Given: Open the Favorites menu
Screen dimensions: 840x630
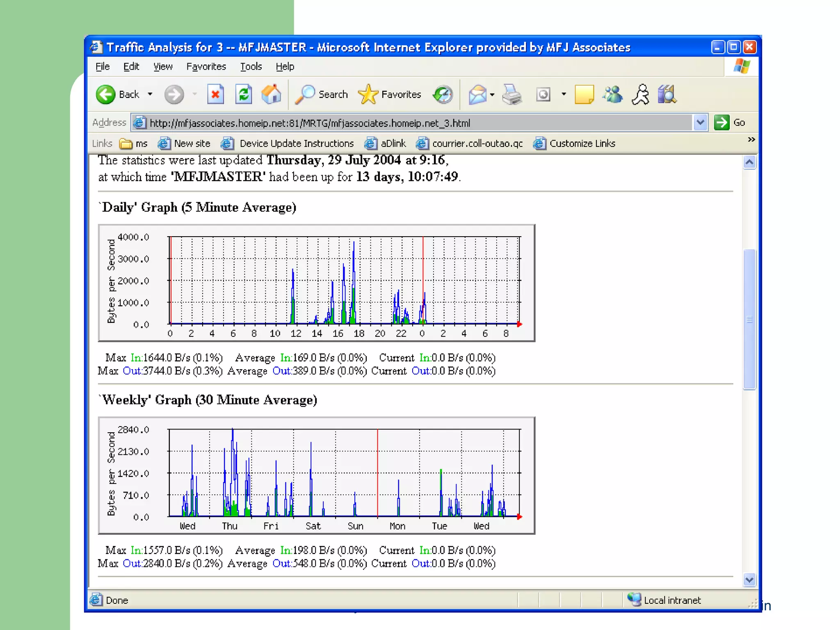Looking at the screenshot, I should [x=206, y=66].
